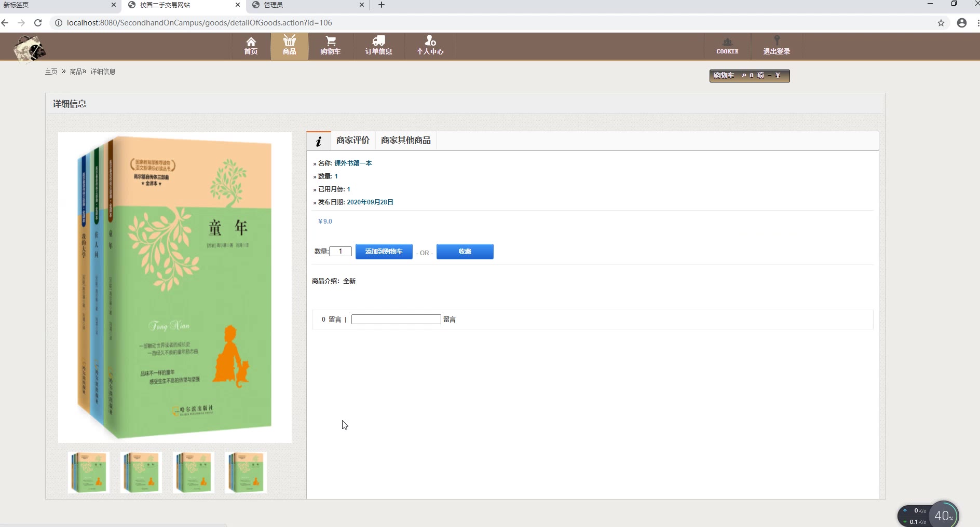Click the large 童年 book cover image
The height and width of the screenshot is (527, 980).
pos(175,287)
